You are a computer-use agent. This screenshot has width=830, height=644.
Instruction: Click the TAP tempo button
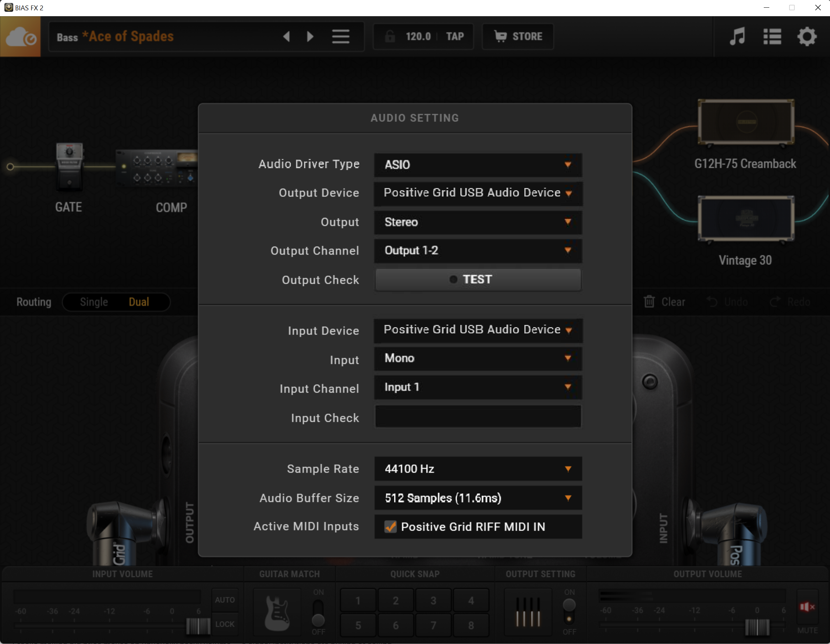tap(455, 36)
